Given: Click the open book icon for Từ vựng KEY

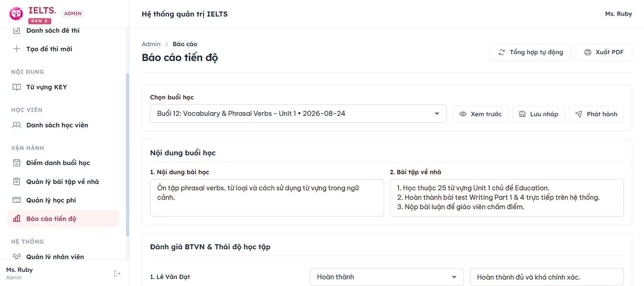Looking at the screenshot, I should [x=17, y=87].
